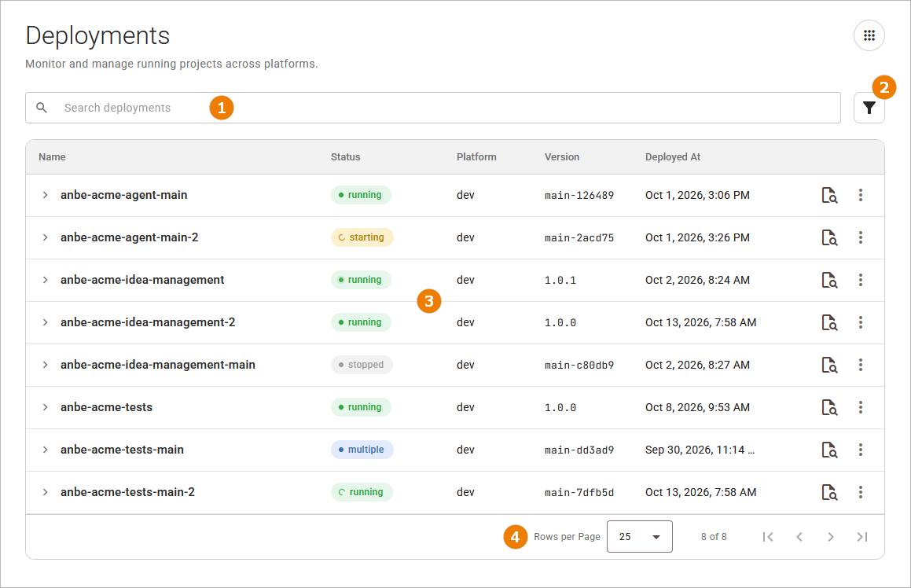This screenshot has height=588, width=911.
Task: Open the apps grid menu icon
Action: [869, 35]
